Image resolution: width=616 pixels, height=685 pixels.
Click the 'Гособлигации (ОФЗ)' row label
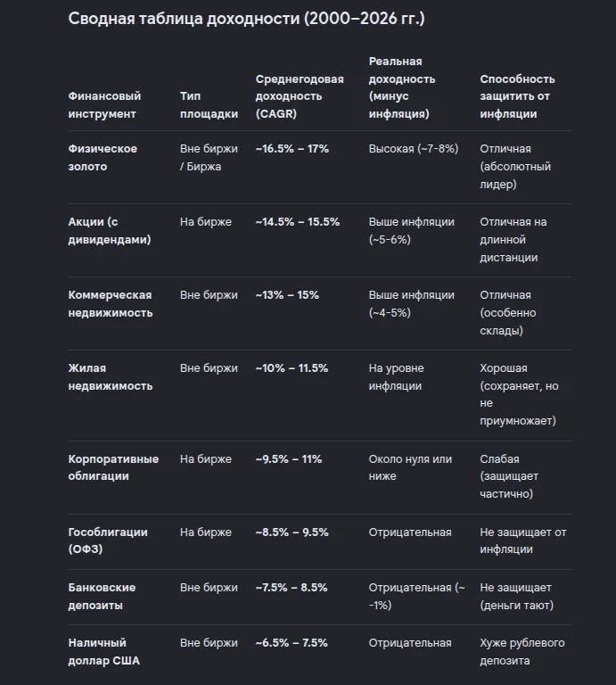click(107, 541)
